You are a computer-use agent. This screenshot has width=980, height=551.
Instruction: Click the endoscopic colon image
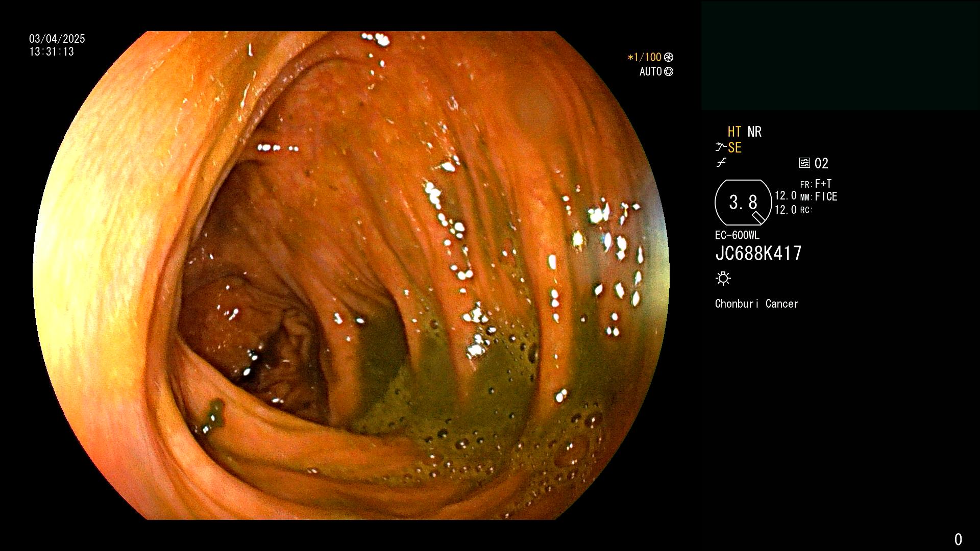click(x=351, y=275)
